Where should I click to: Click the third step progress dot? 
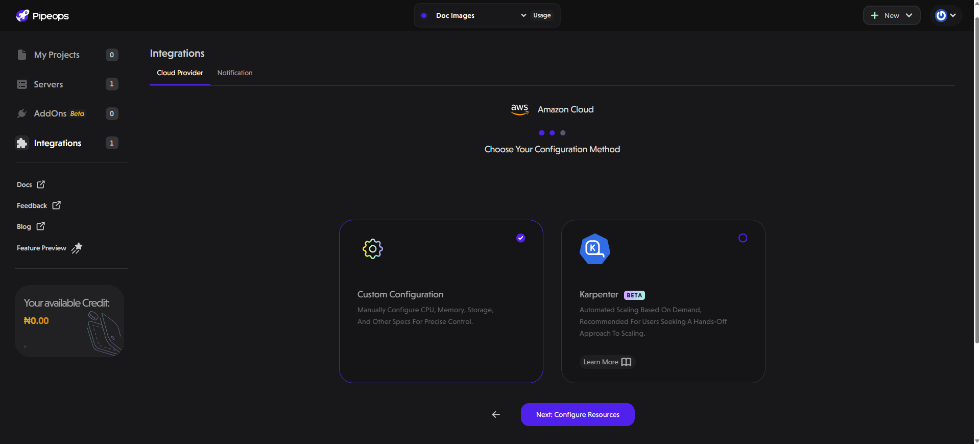563,133
